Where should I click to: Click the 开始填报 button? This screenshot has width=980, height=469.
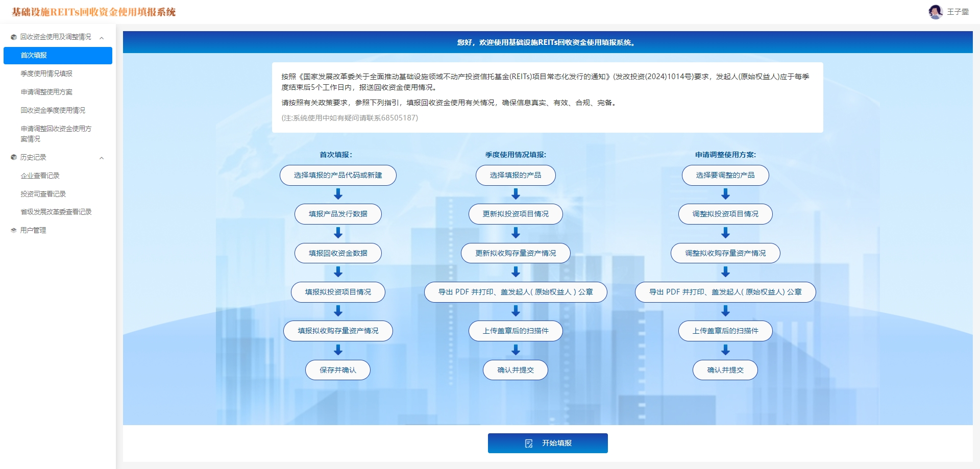548,443
